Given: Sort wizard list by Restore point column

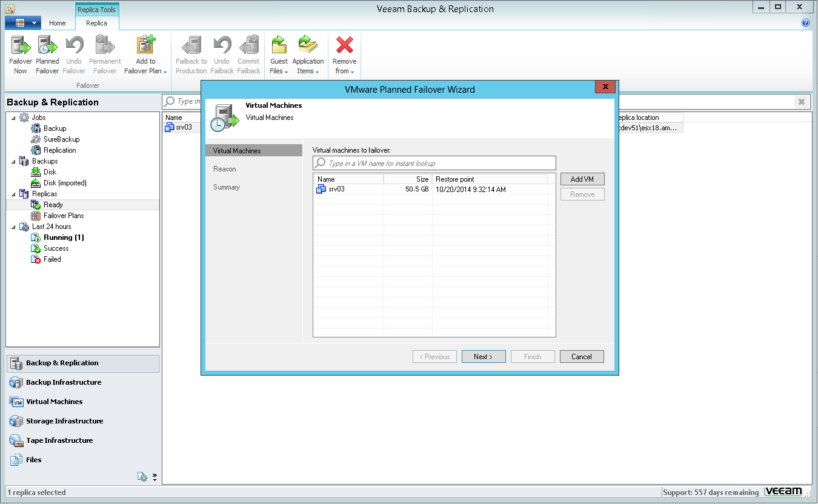Looking at the screenshot, I should (x=490, y=179).
